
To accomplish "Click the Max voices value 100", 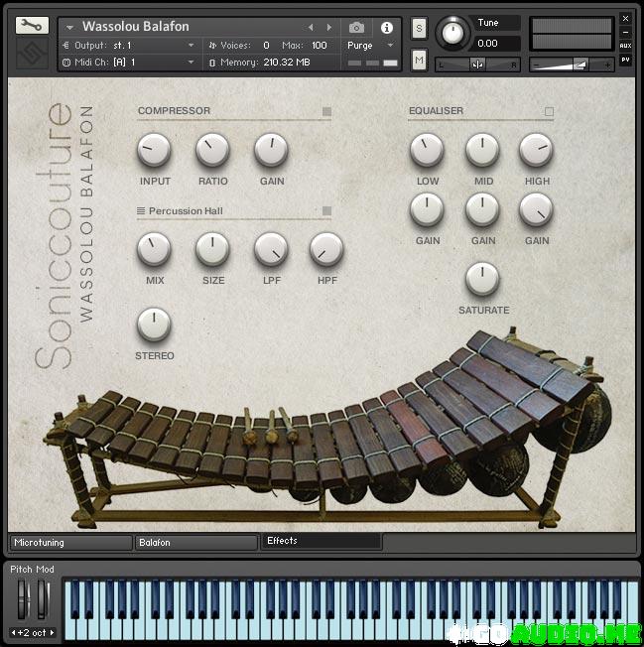I will 319,46.
